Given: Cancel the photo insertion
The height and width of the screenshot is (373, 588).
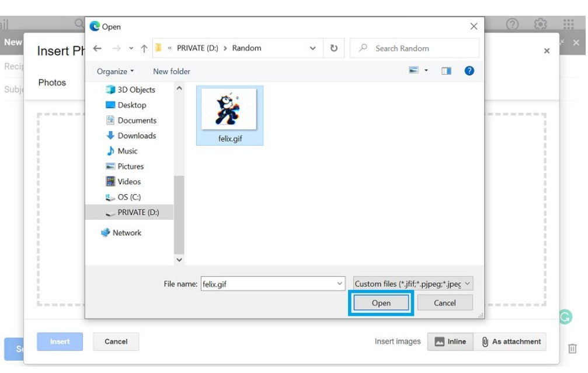Looking at the screenshot, I should click(116, 341).
